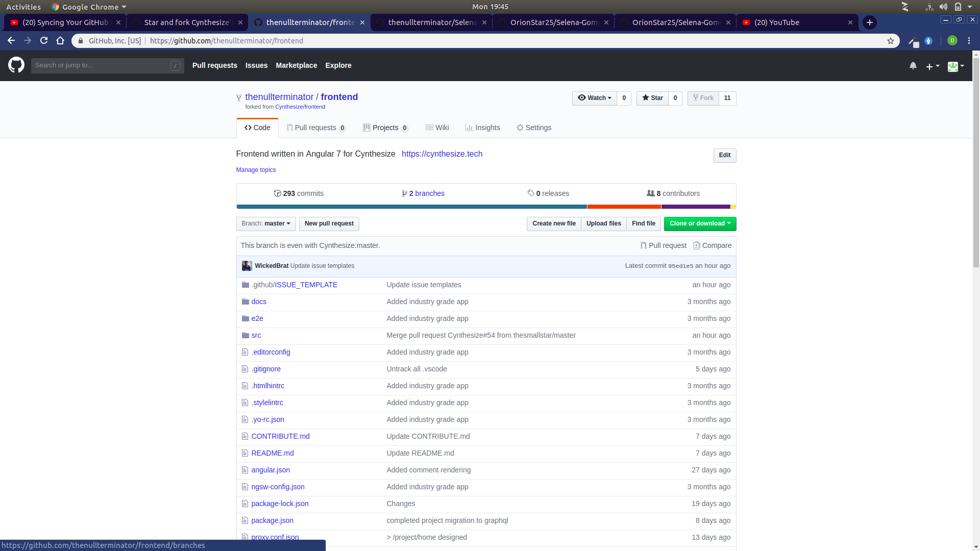Click the clock icon next to 293 commits
The width and height of the screenshot is (980, 551).
click(277, 193)
